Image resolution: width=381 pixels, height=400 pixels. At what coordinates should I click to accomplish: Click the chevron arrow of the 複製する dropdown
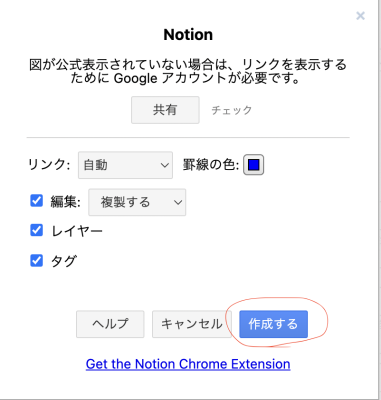[x=178, y=202]
